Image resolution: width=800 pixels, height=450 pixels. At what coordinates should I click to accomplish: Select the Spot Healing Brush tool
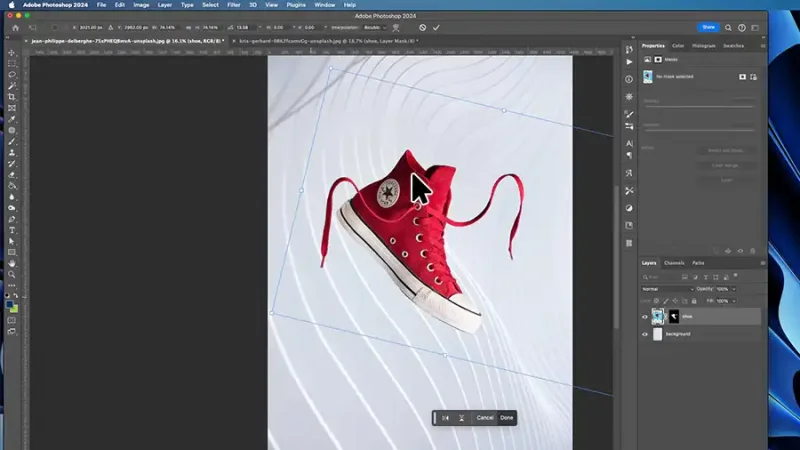tap(12, 131)
